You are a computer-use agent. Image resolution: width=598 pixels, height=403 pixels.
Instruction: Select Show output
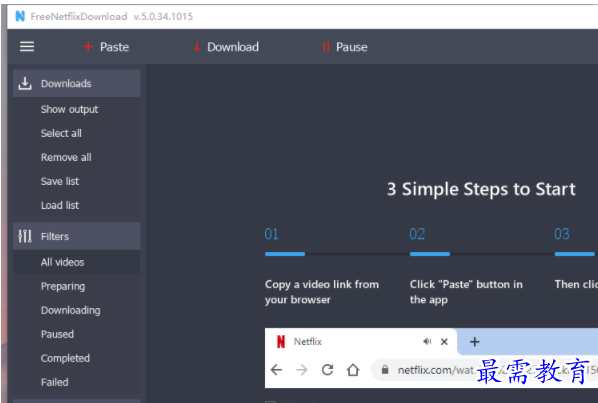(69, 109)
